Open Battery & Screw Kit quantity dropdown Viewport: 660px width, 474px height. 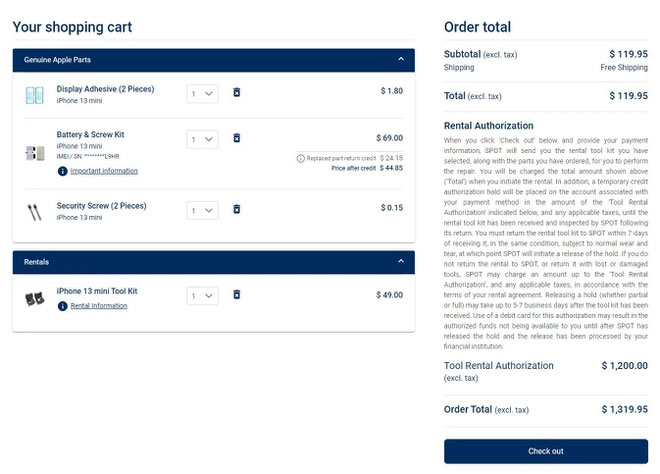(x=203, y=139)
